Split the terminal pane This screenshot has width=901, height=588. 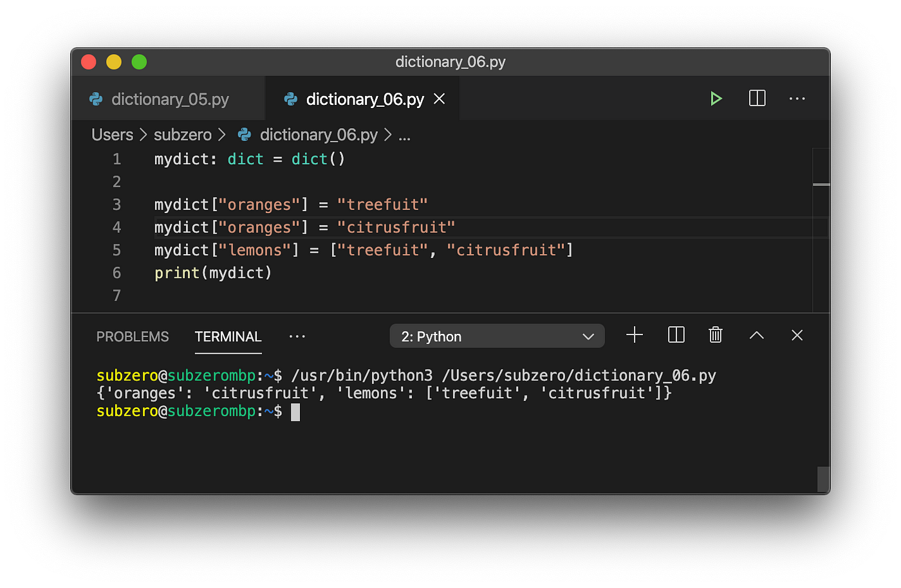(676, 335)
